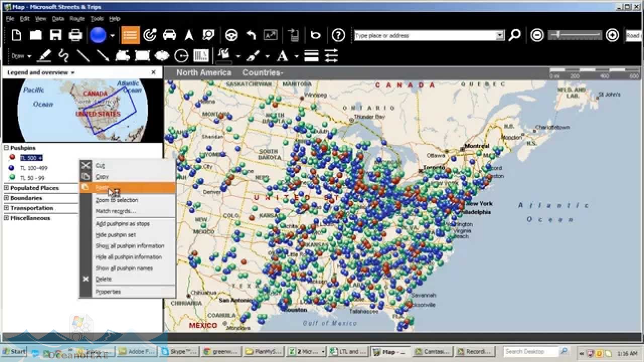Screen dimensions: 644x362
Task: Click the steering wheel driving guidance icon
Action: pos(231,35)
